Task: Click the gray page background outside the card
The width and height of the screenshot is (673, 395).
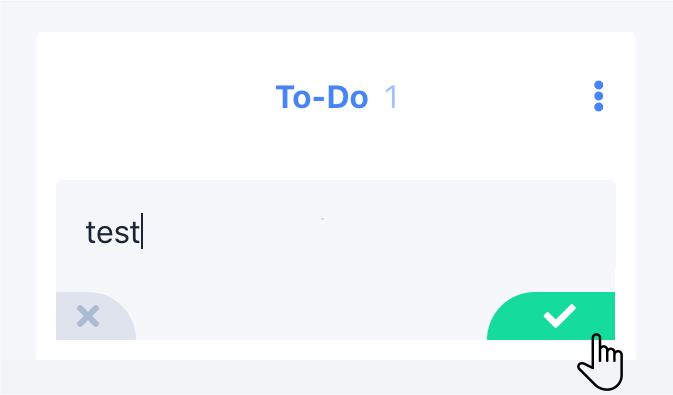Action: (336, 15)
